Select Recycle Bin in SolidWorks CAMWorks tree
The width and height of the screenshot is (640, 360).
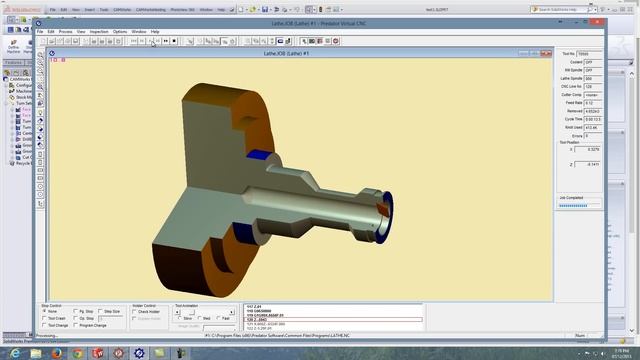point(23,163)
